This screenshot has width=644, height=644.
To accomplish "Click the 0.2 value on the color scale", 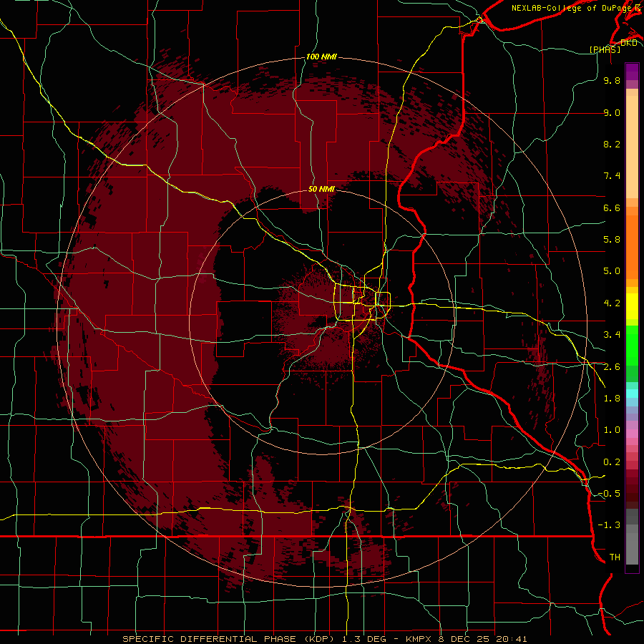I will (612, 462).
